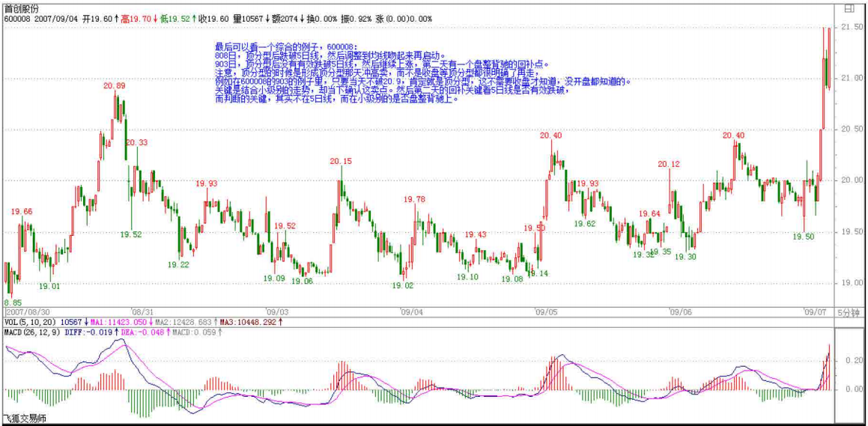
Task: Click the 19.02 low price label
Action: coord(403,285)
